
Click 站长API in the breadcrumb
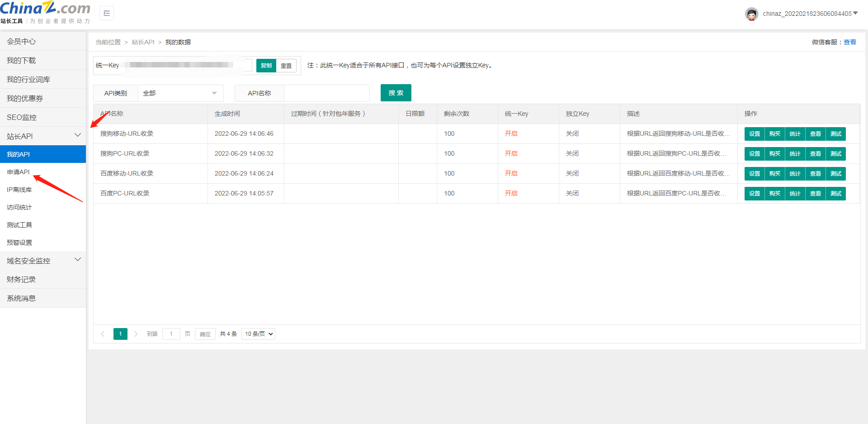click(x=143, y=42)
